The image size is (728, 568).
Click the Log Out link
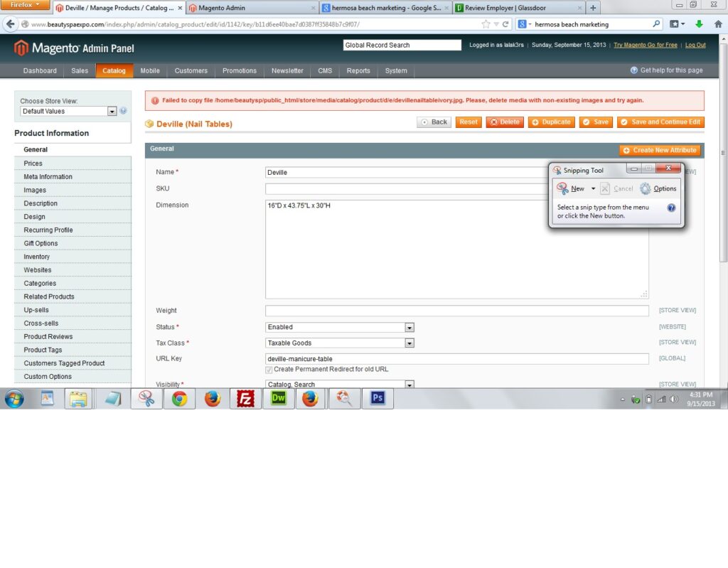tap(695, 45)
